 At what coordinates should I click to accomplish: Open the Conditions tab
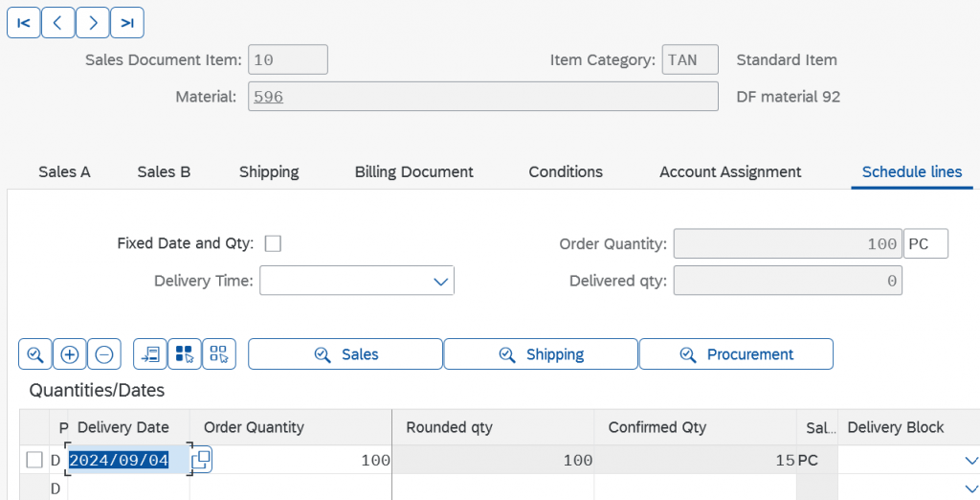566,172
